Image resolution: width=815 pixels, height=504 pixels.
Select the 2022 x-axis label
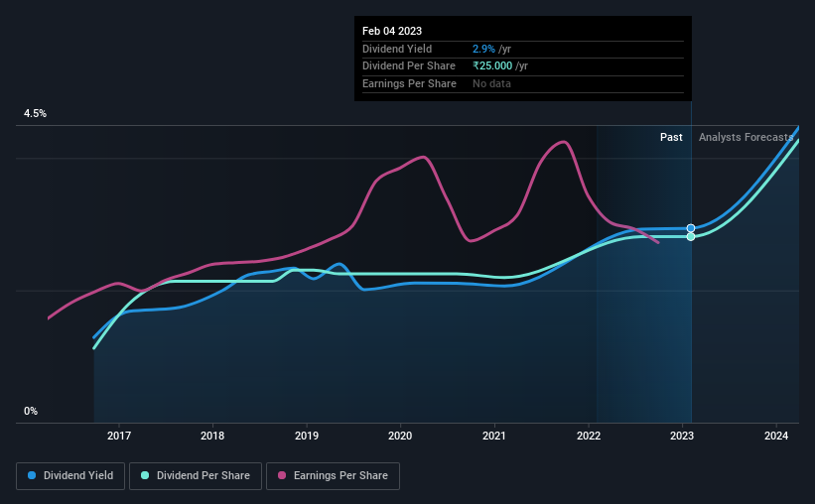(x=589, y=436)
